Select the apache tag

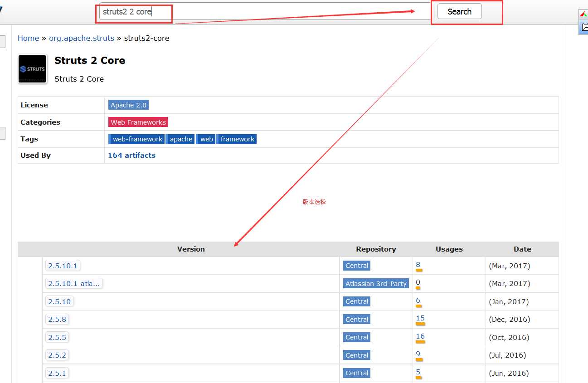[180, 139]
